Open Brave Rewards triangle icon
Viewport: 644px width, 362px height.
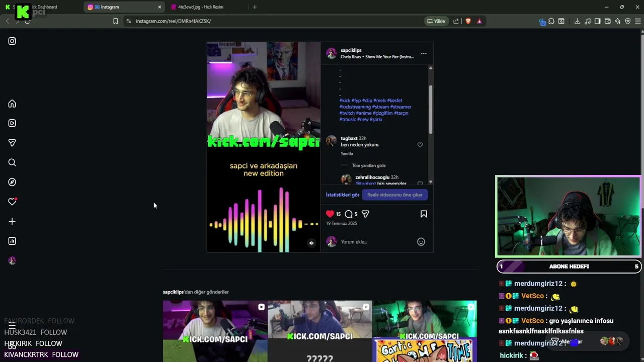(x=479, y=21)
